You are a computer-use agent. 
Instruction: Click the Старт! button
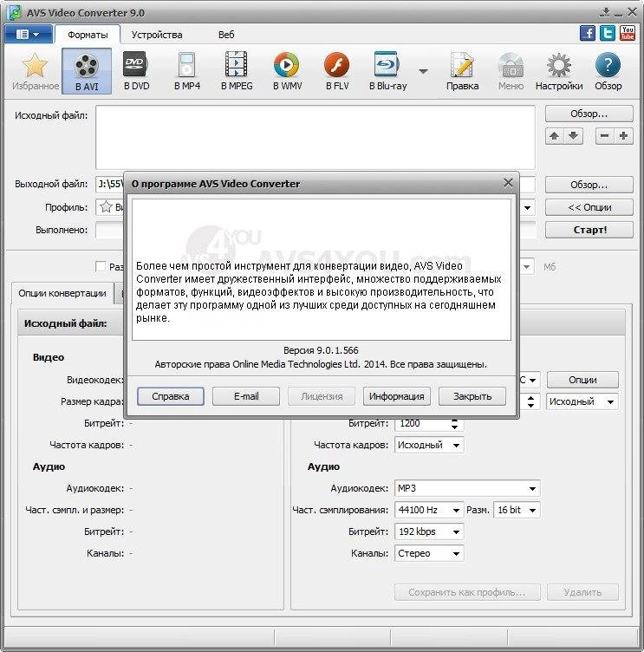point(589,230)
